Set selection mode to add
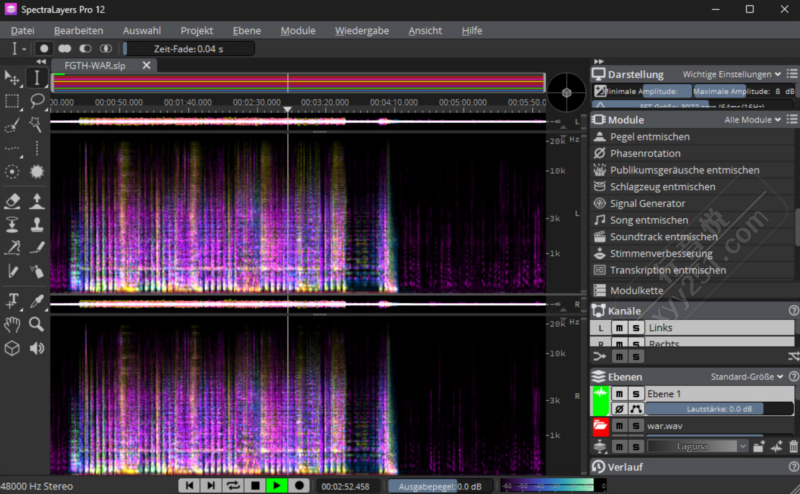Viewport: 800px width, 494px height. tap(65, 48)
